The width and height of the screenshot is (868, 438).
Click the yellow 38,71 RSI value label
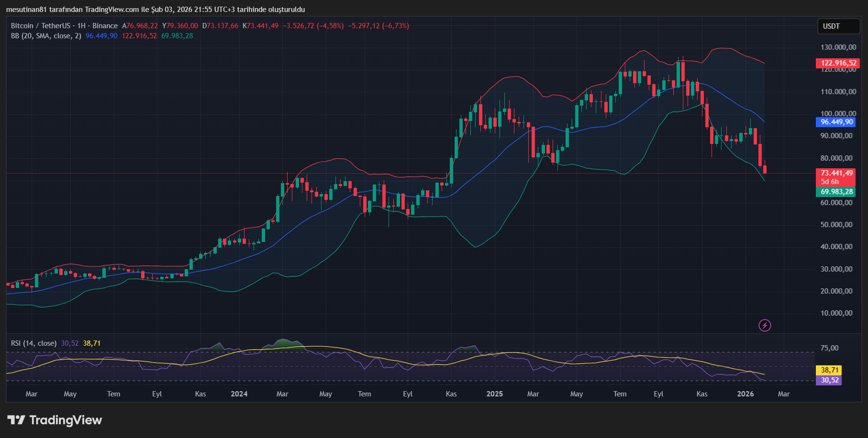click(x=829, y=370)
